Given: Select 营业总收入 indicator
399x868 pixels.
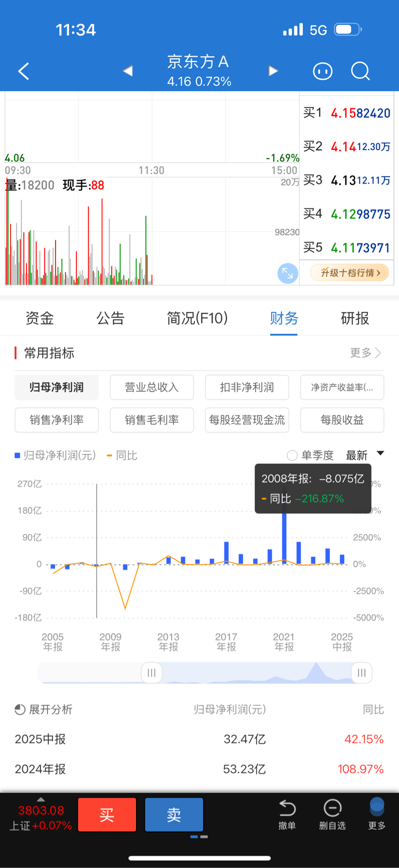Looking at the screenshot, I should pos(152,387).
